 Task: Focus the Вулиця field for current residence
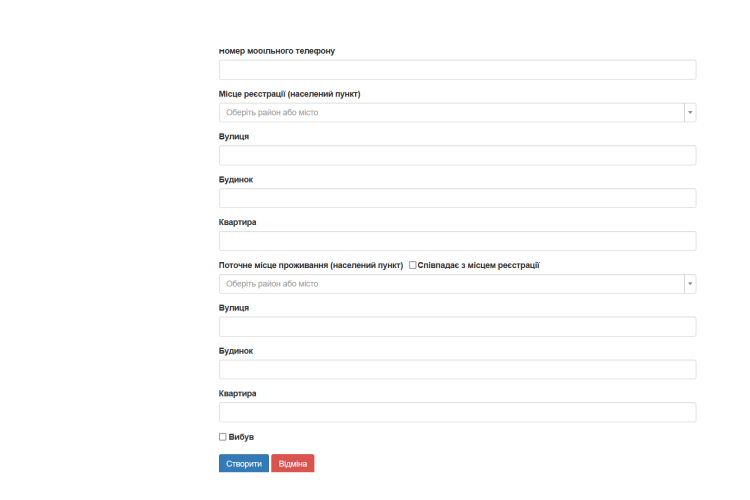457,327
